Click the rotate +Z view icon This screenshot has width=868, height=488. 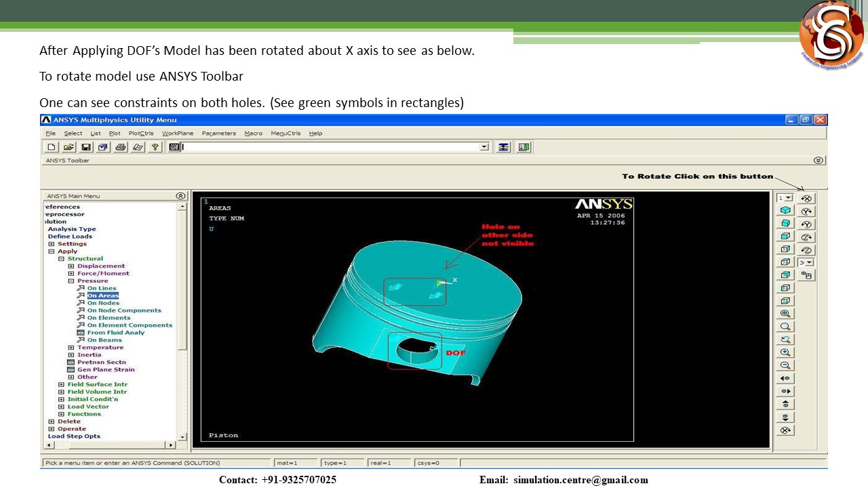tap(806, 237)
